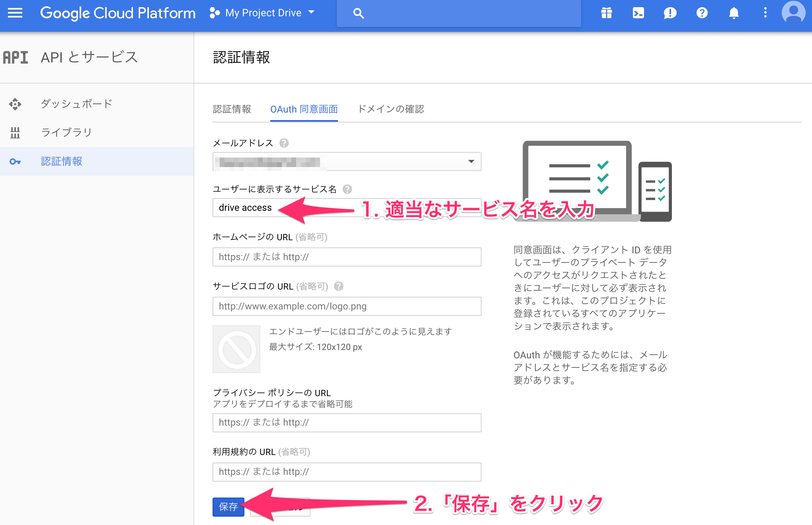This screenshot has width=812, height=525.
Task: Select ダッシュボード in the sidebar
Action: (x=76, y=104)
